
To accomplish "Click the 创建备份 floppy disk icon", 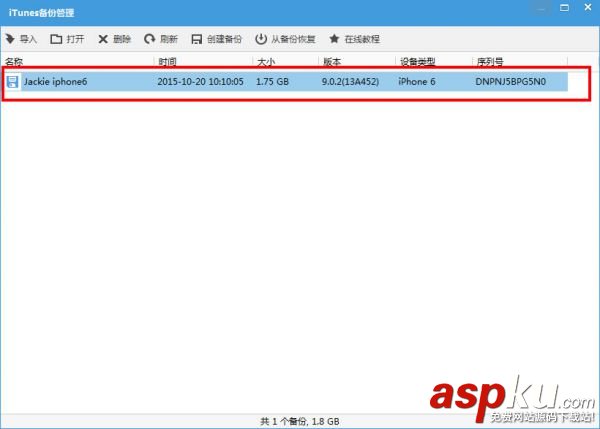I will (x=196, y=39).
